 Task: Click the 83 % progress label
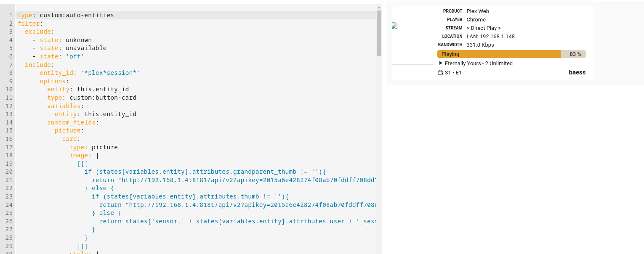pyautogui.click(x=575, y=54)
